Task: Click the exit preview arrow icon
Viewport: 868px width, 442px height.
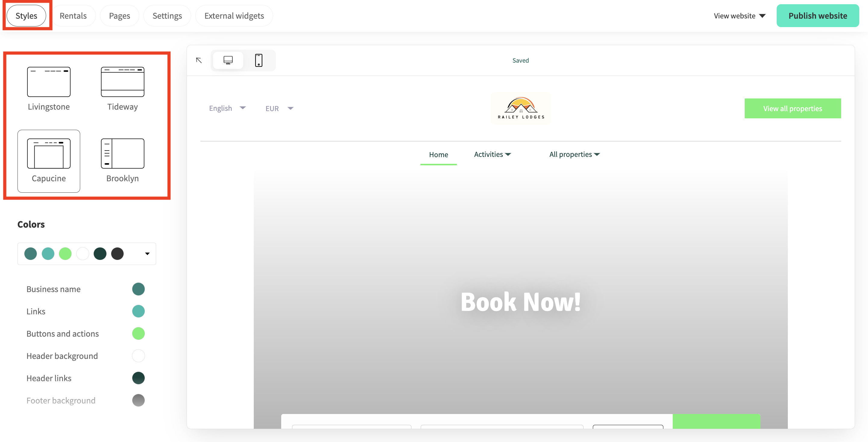Action: pyautogui.click(x=199, y=60)
